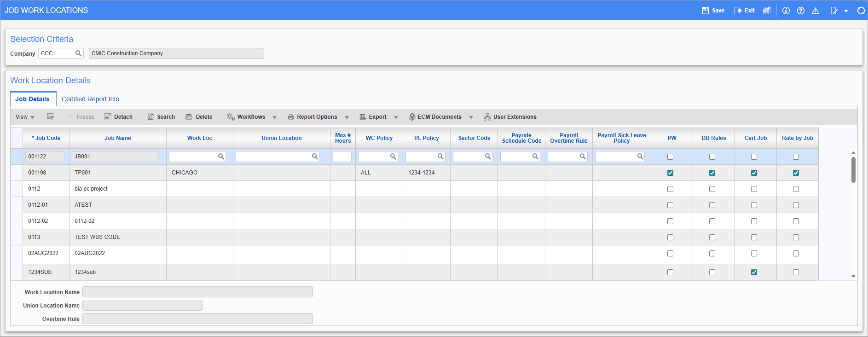Image resolution: width=868 pixels, height=337 pixels.
Task: Click the ECM Documents icon
Action: [x=412, y=117]
